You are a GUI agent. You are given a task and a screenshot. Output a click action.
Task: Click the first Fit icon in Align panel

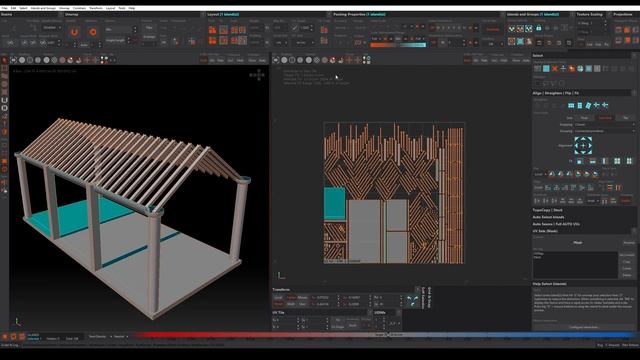tap(580, 161)
